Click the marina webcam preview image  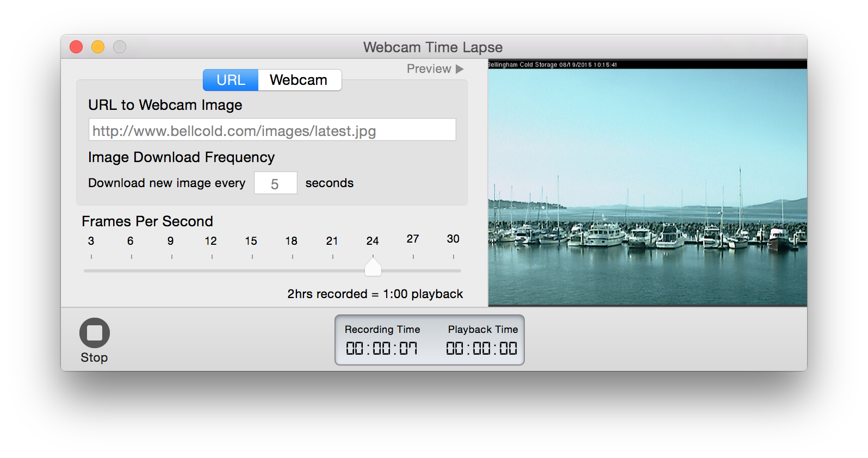tap(647, 183)
